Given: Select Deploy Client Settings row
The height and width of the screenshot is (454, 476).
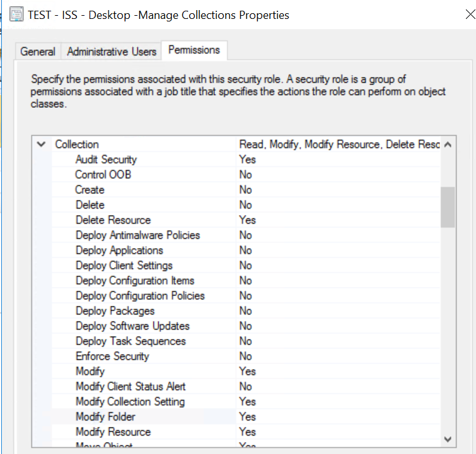Looking at the screenshot, I should coord(246,265).
